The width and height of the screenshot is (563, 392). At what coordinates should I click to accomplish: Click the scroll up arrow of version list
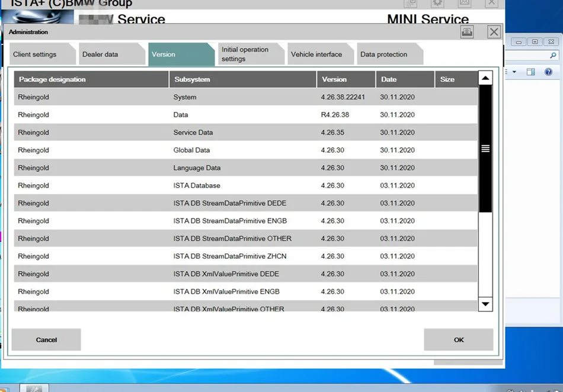point(485,78)
